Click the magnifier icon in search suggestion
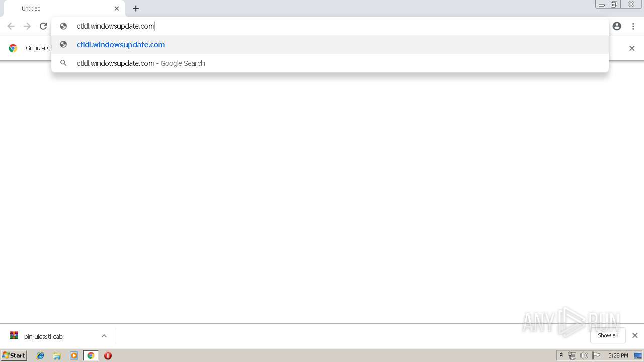The width and height of the screenshot is (644, 362). click(63, 63)
